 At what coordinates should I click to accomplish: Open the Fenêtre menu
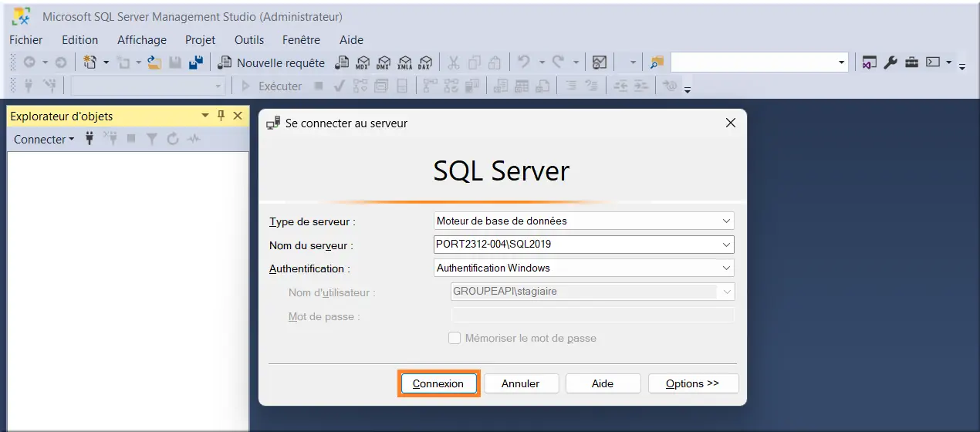[301, 40]
